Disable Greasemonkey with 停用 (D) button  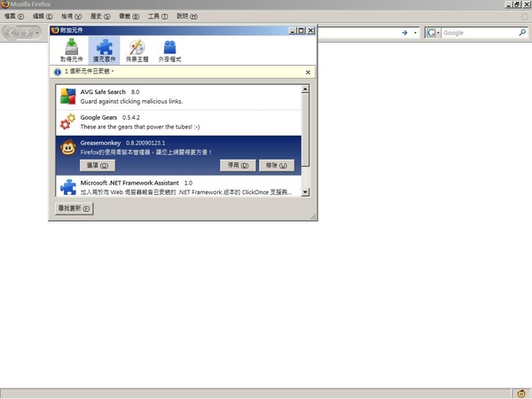point(238,165)
